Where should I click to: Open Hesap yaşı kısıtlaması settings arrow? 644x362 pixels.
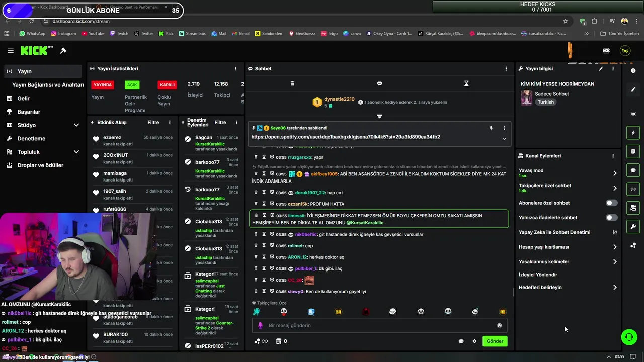click(615, 247)
